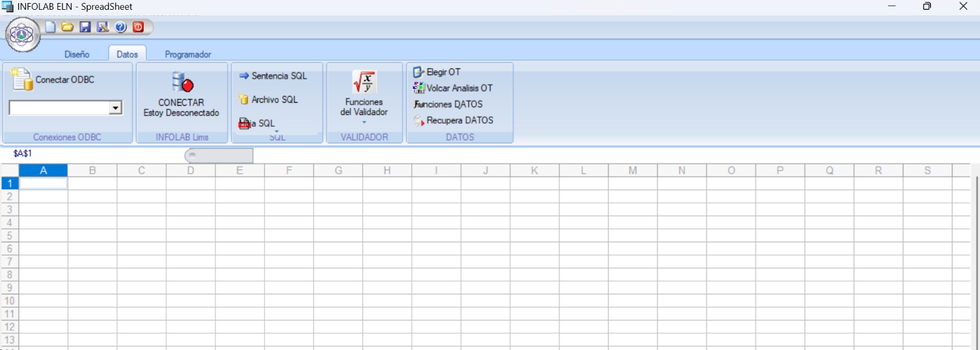The height and width of the screenshot is (350, 980).
Task: Open a file with the folder icon
Action: 67,27
